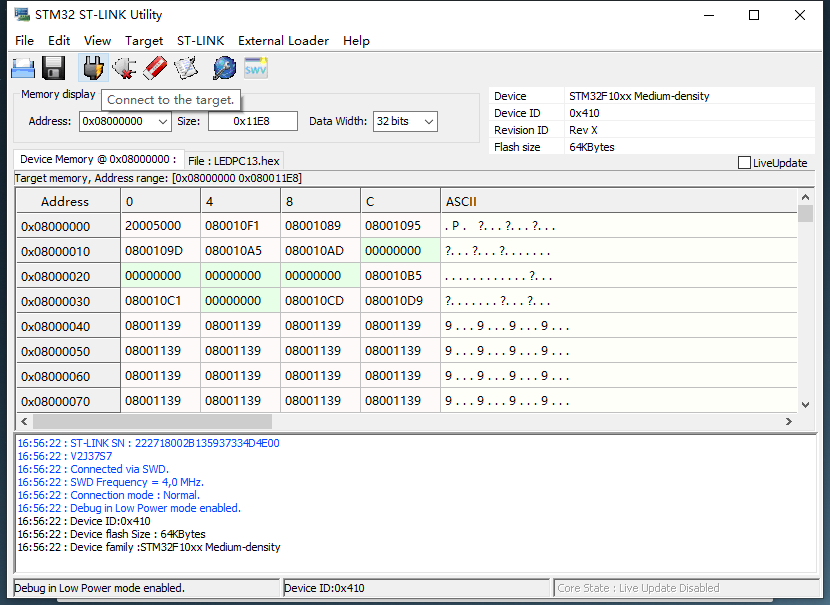Click log line V2J37S7
The image size is (830, 605).
[x=65, y=456]
